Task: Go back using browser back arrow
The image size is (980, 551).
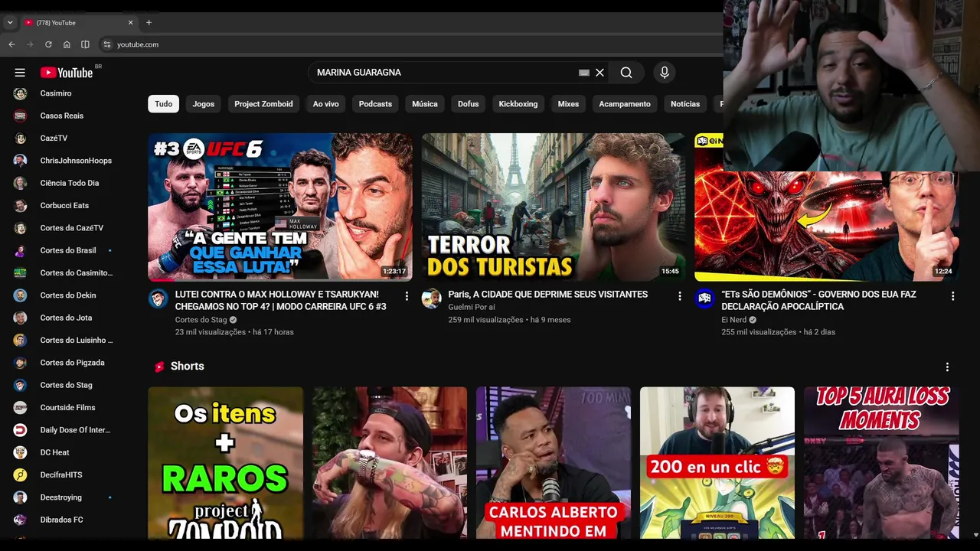Action: point(11,44)
